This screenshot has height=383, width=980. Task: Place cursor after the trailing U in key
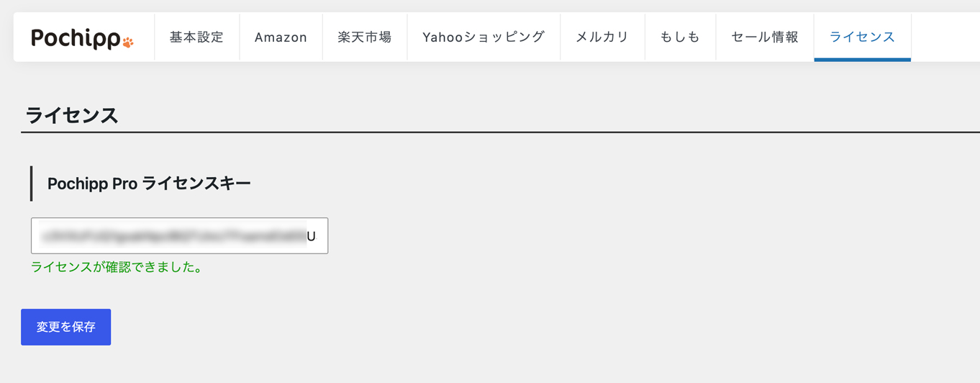(x=317, y=236)
